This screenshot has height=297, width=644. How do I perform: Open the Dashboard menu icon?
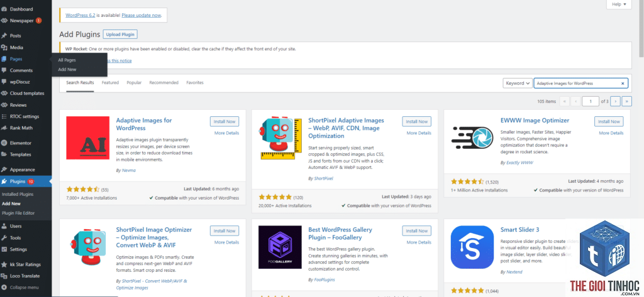click(x=4, y=9)
